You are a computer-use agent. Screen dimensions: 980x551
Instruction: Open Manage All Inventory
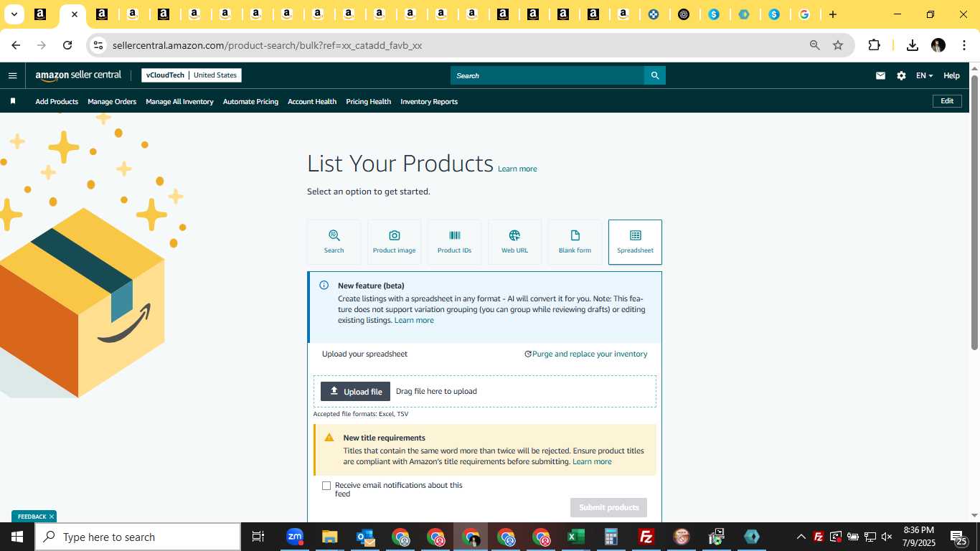(x=179, y=102)
